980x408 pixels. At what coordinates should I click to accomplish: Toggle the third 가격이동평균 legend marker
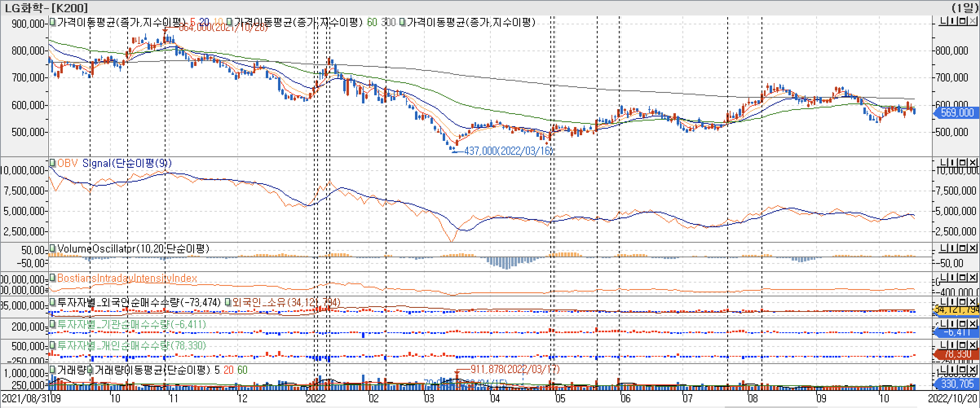click(x=403, y=22)
